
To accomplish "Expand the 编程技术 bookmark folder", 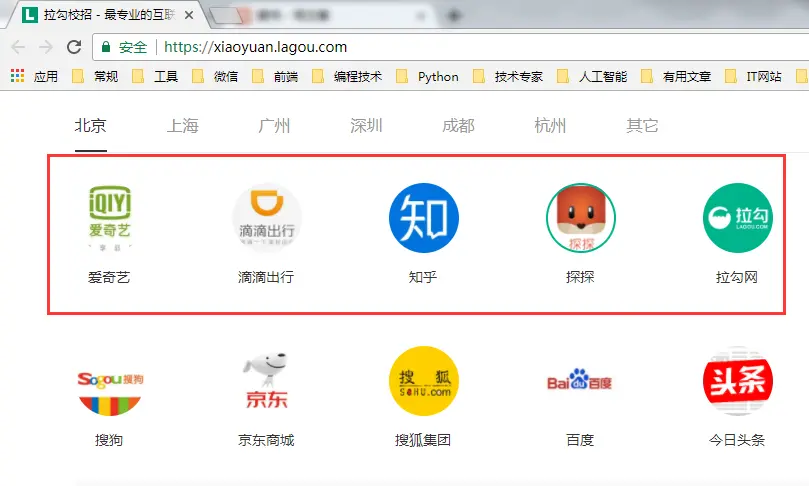I will (347, 76).
